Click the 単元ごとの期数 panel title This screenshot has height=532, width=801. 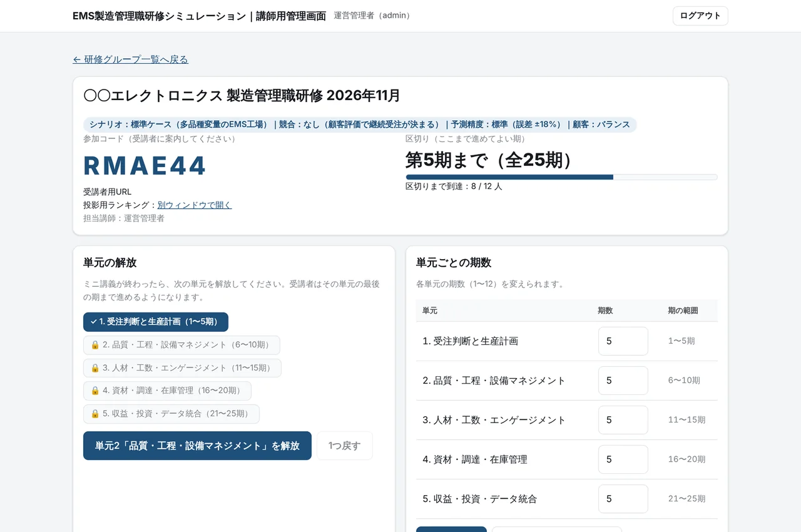click(454, 263)
